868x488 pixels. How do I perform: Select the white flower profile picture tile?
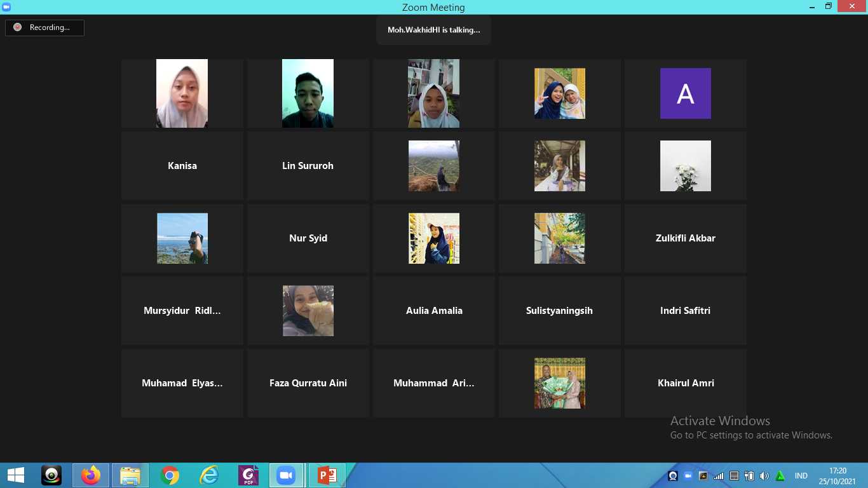685,166
